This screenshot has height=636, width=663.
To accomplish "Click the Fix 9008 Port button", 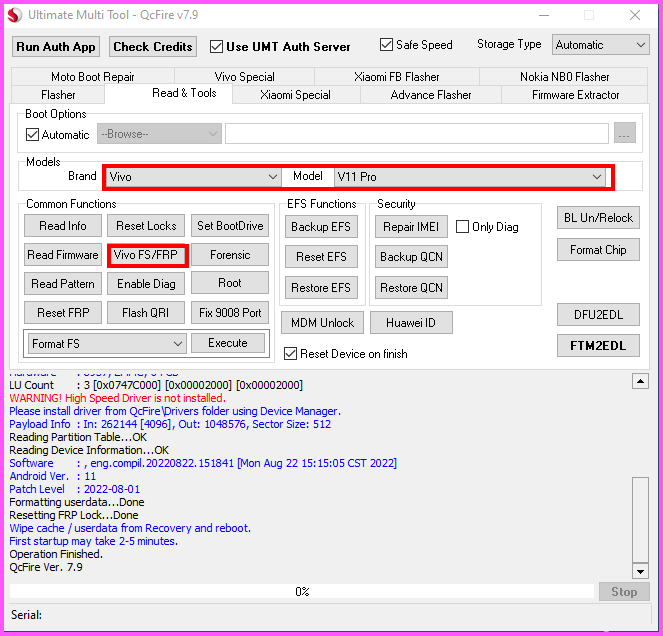I will coord(230,313).
